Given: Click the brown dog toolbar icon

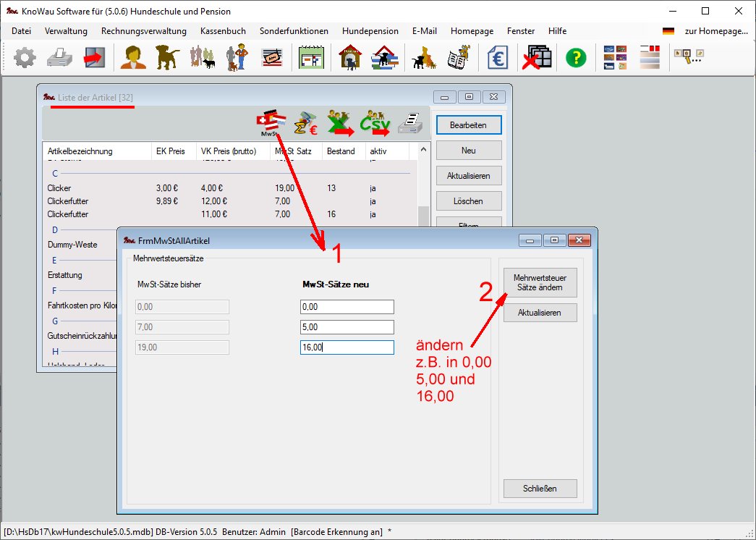Looking at the screenshot, I should click(x=168, y=58).
